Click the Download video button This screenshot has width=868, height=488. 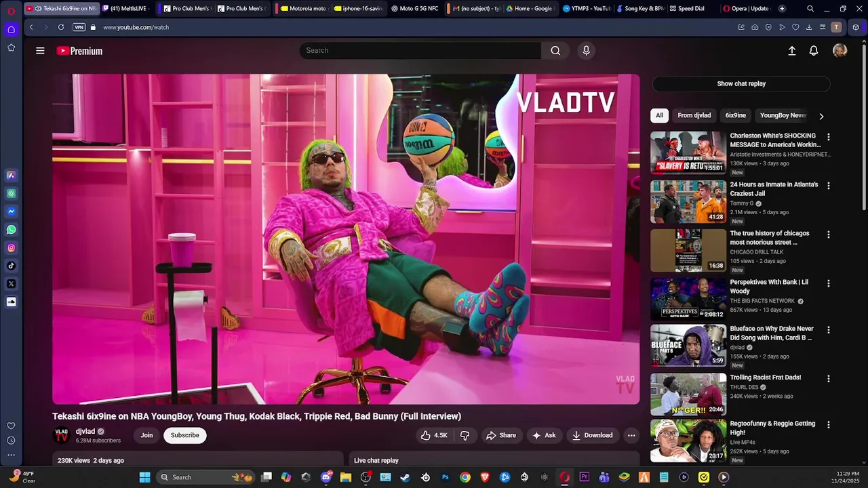point(593,435)
